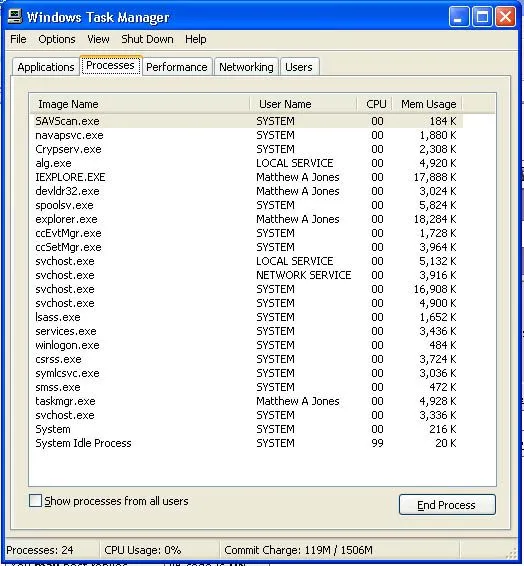
Task: Open the Shut Down menu
Action: 147,39
